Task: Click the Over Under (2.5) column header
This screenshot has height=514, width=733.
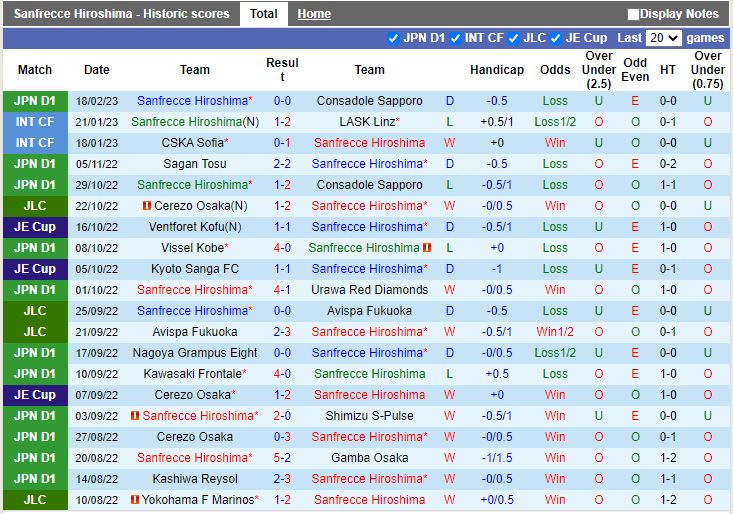Action: [x=598, y=70]
